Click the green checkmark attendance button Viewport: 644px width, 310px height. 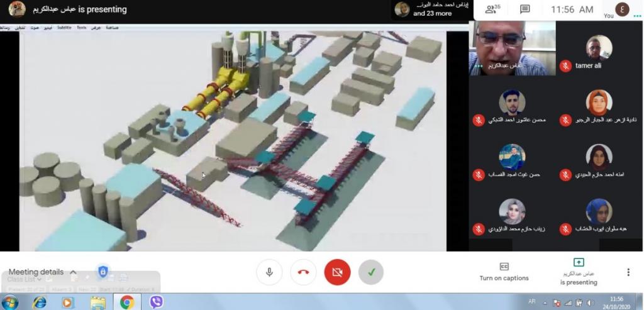pyautogui.click(x=371, y=272)
